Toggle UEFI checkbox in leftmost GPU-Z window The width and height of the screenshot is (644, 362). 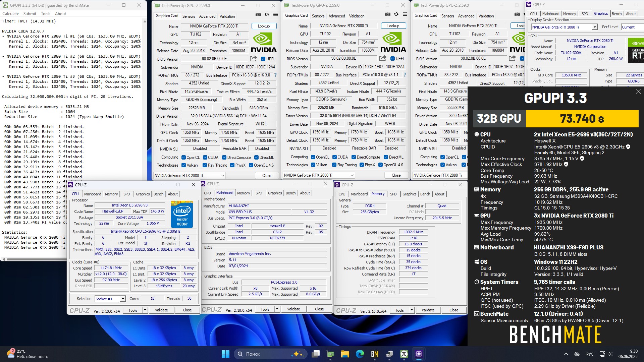pos(263,59)
